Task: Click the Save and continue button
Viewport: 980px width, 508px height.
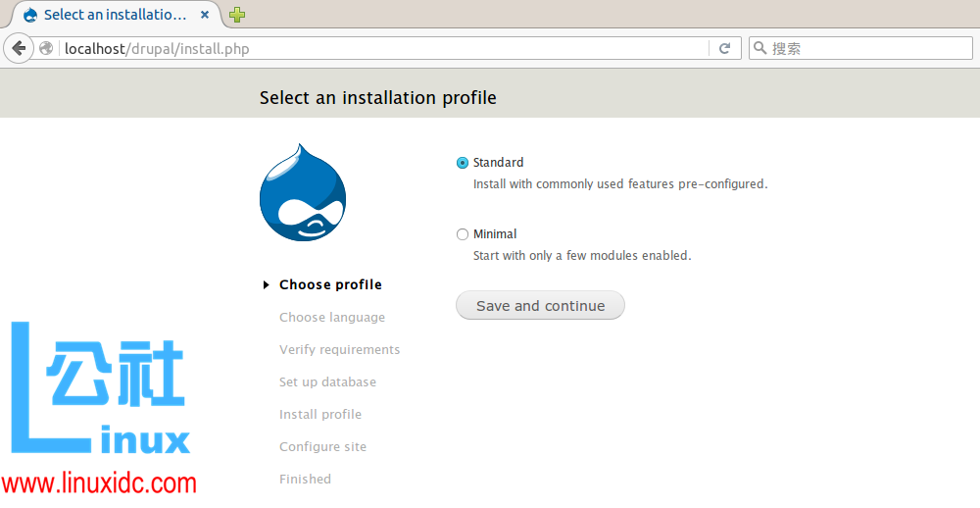Action: click(x=541, y=305)
